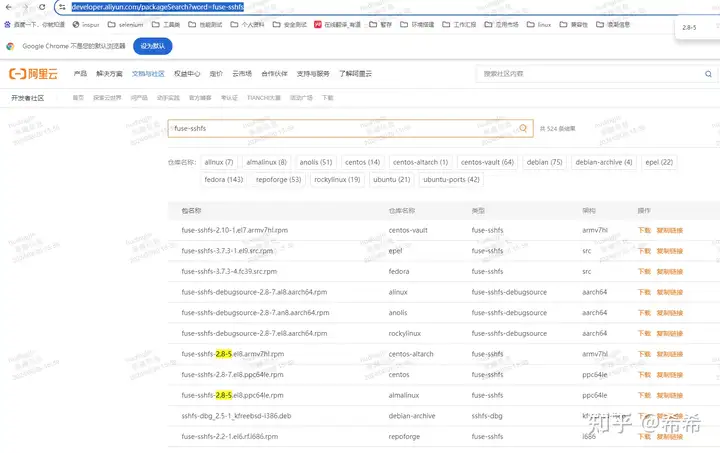
Task: Click the magnifier icon in community search
Action: [709, 74]
